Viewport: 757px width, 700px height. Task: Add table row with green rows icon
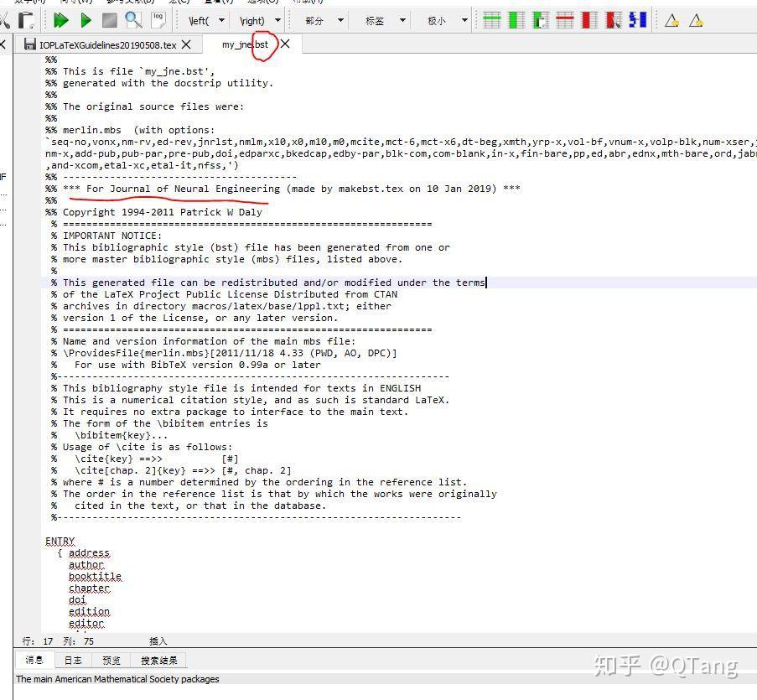point(491,20)
